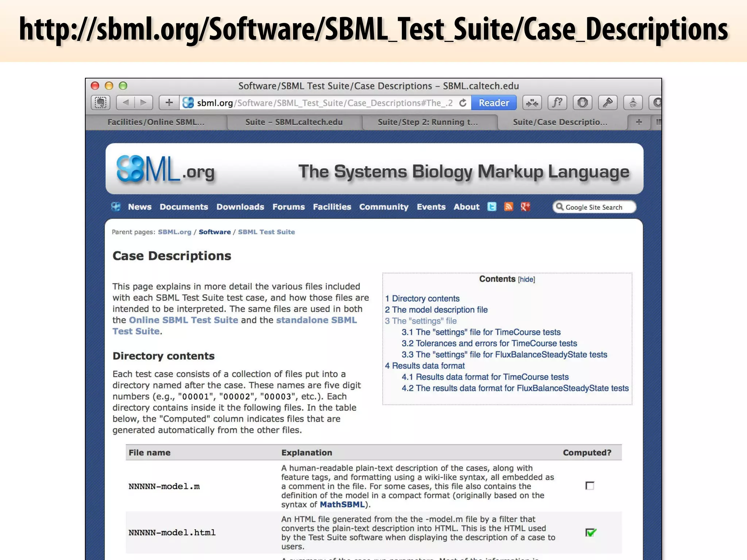Jump to 2 The model description file

click(436, 310)
